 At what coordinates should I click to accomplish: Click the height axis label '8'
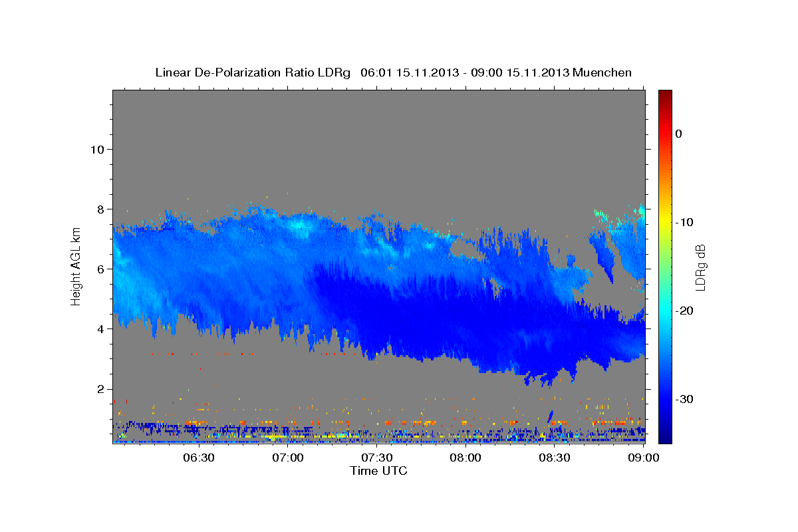(x=101, y=209)
